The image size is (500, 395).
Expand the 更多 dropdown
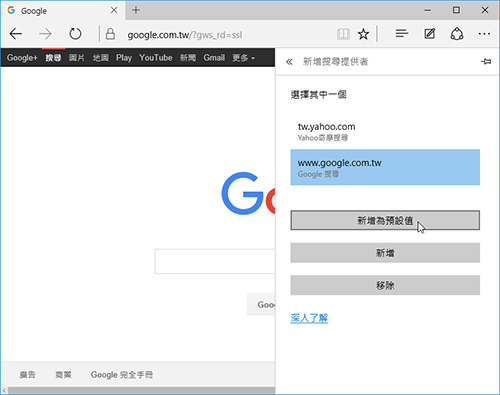(x=244, y=58)
